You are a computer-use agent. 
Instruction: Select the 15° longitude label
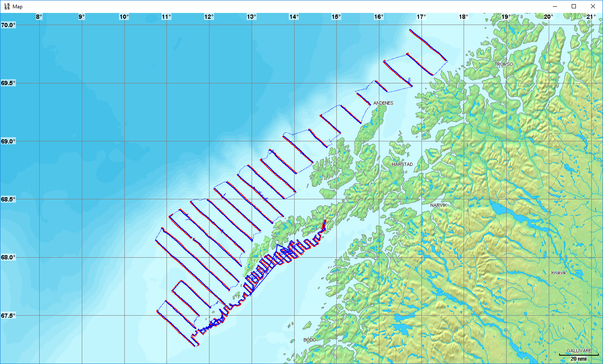click(x=336, y=17)
